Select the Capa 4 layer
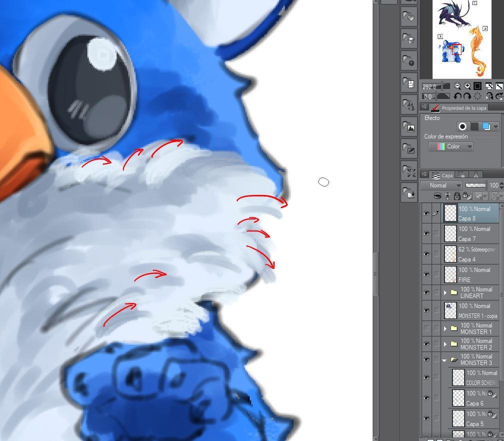Viewport: 504px width, 441px height. click(471, 254)
